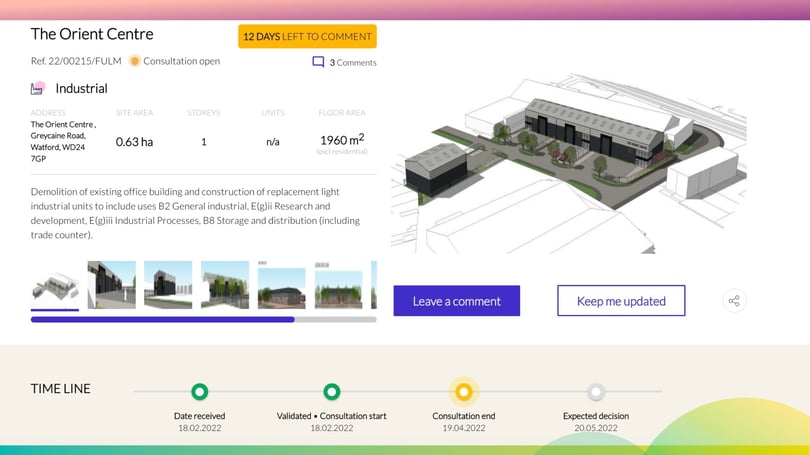Click the units value n/a
This screenshot has height=455, width=810.
click(273, 142)
